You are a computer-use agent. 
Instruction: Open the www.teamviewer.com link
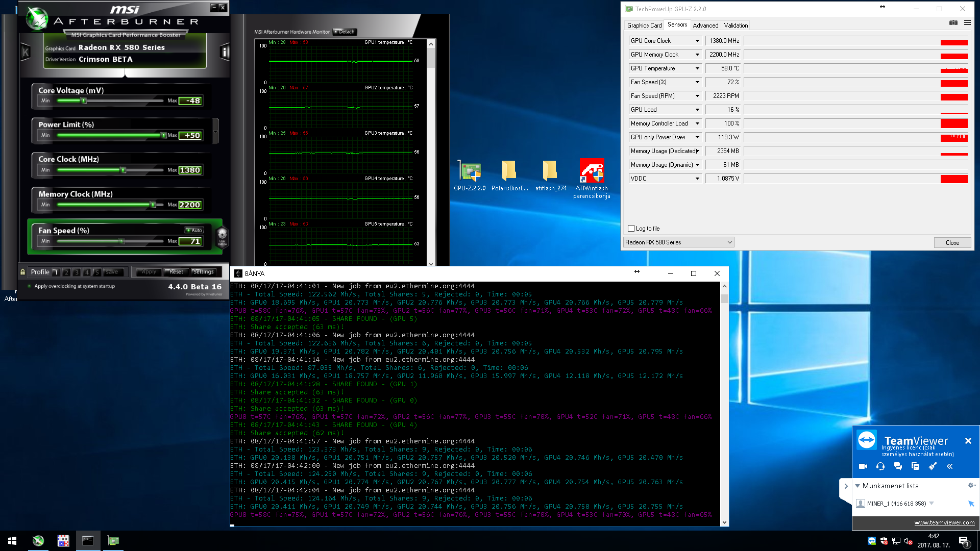[944, 522]
